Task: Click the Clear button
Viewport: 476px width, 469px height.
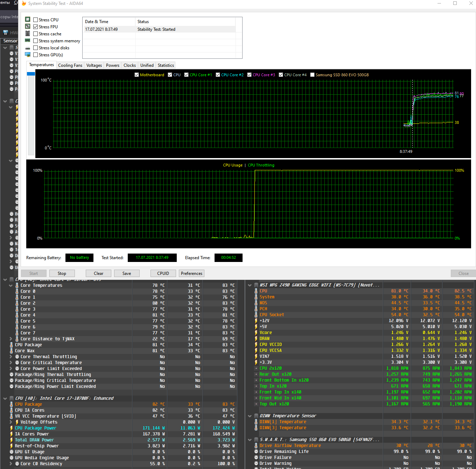Action: pos(99,273)
